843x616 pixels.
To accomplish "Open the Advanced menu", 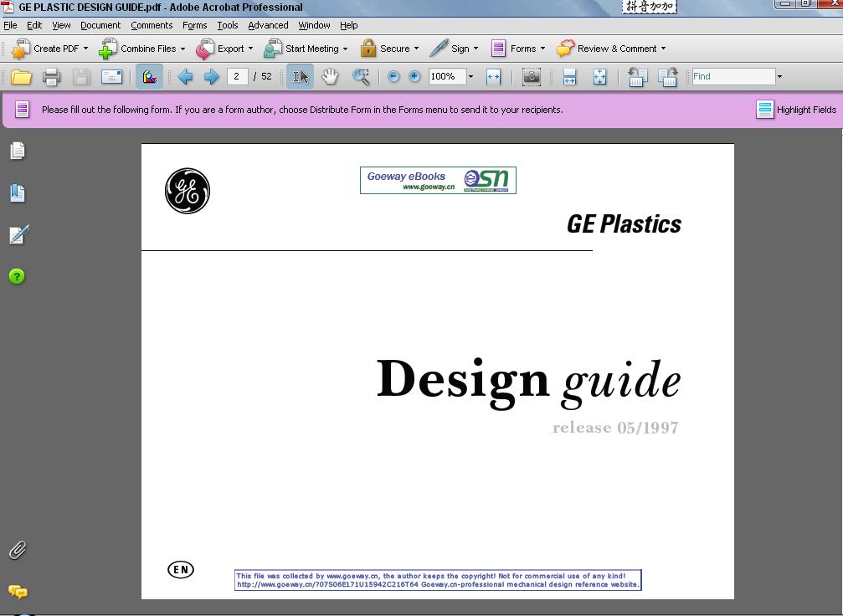I will point(268,25).
